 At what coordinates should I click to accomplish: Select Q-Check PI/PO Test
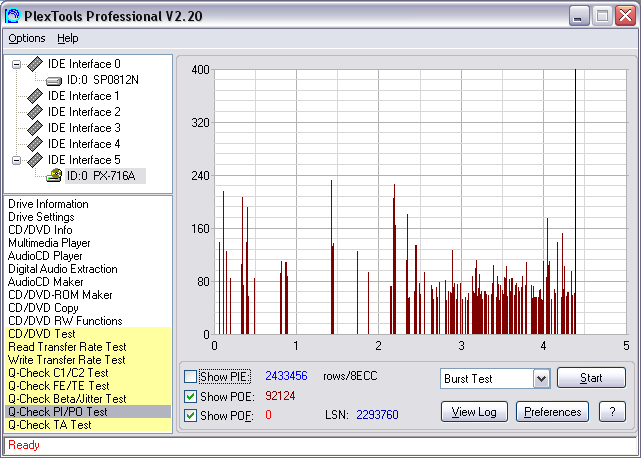88,412
